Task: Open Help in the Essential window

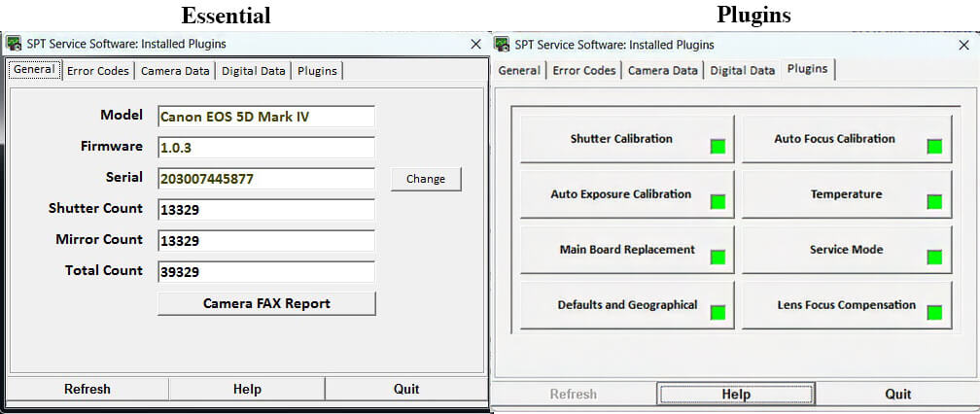Action: (247, 389)
